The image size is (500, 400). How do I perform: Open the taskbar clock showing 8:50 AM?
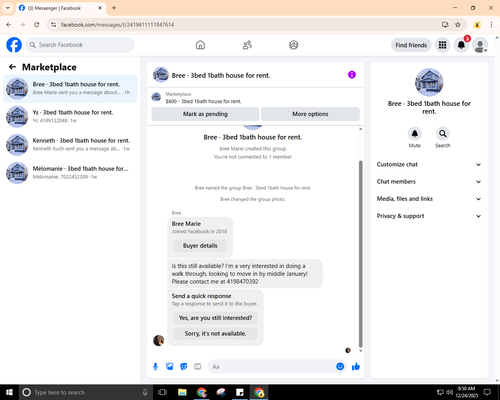click(466, 392)
